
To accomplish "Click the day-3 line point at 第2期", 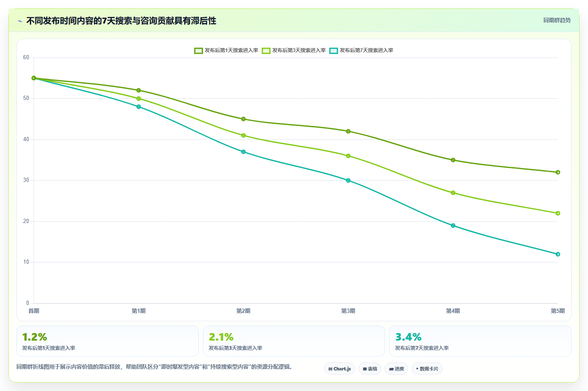I will click(x=243, y=136).
